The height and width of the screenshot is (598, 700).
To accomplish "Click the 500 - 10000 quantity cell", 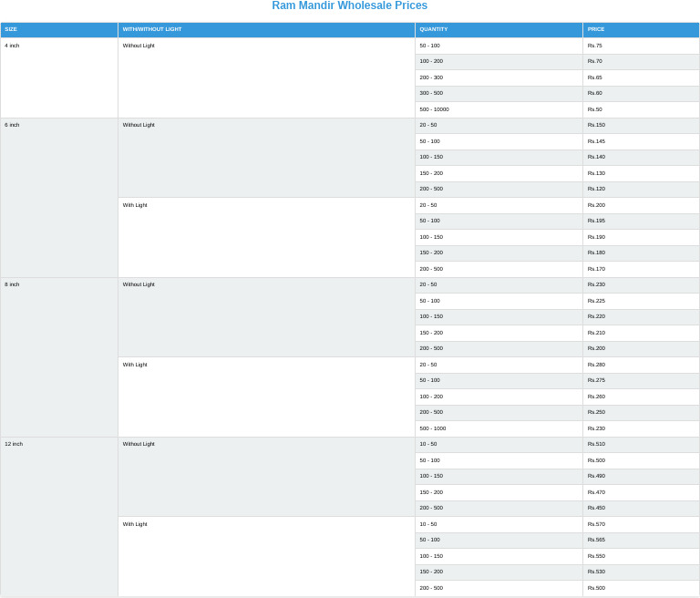I will [499, 109].
